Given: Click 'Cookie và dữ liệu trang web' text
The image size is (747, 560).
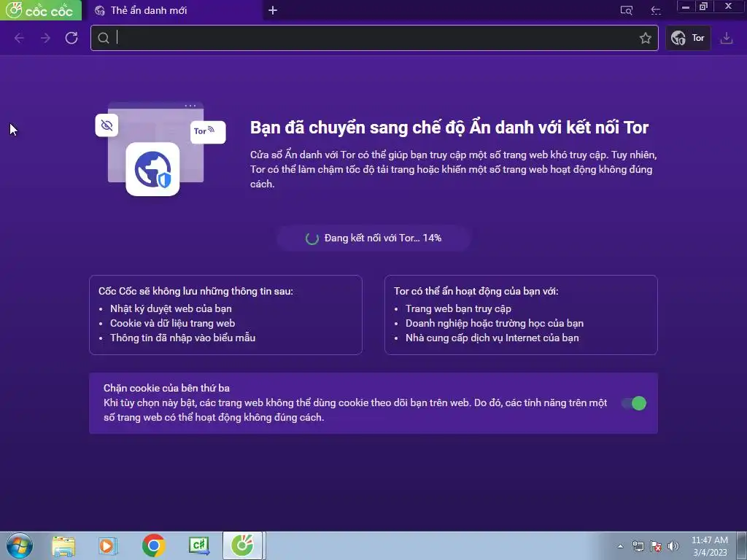Looking at the screenshot, I should click(172, 323).
